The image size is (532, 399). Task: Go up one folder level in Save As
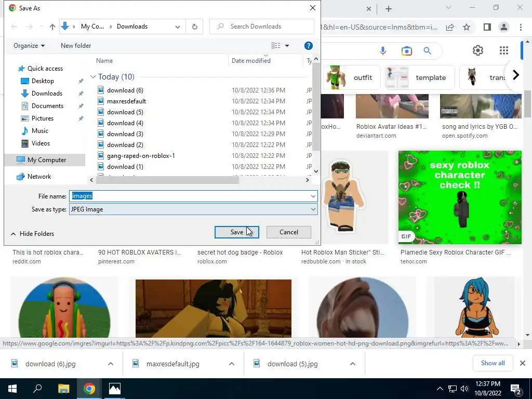tap(52, 26)
